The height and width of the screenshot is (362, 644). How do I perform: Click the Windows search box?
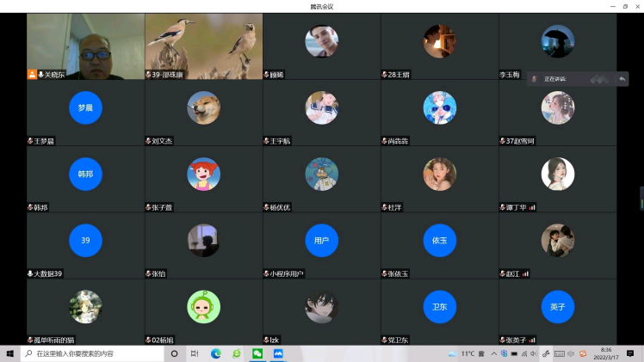[93, 353]
